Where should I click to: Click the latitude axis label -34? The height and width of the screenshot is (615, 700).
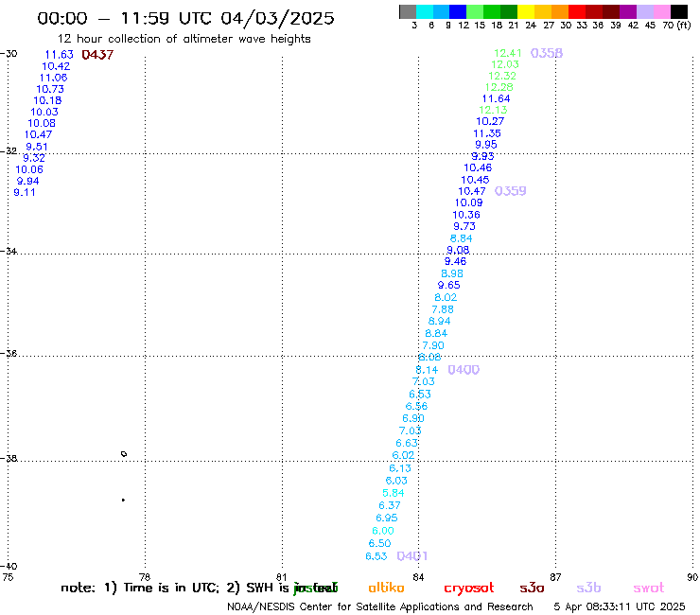(9, 251)
